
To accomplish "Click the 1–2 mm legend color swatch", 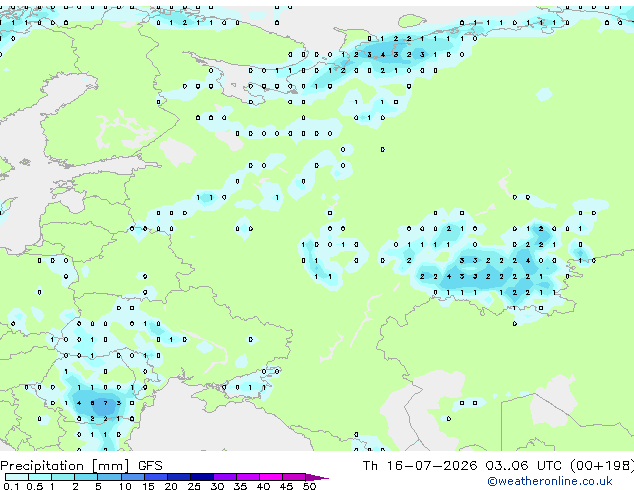I will (63, 477).
